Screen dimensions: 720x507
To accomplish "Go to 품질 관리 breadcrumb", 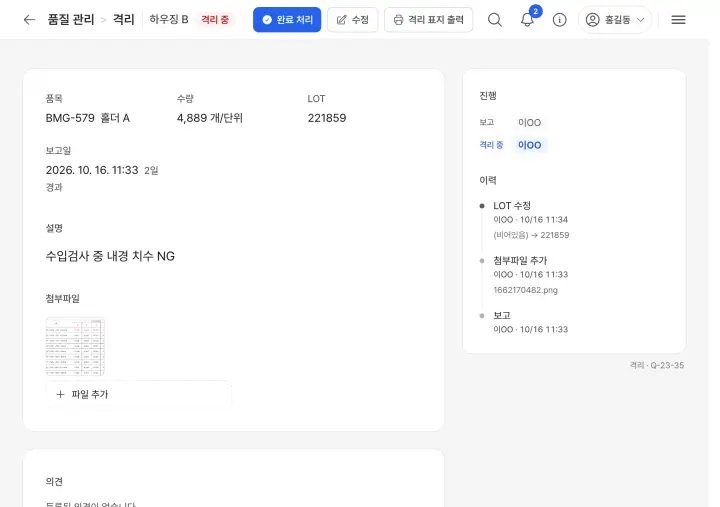I will pyautogui.click(x=71, y=19).
